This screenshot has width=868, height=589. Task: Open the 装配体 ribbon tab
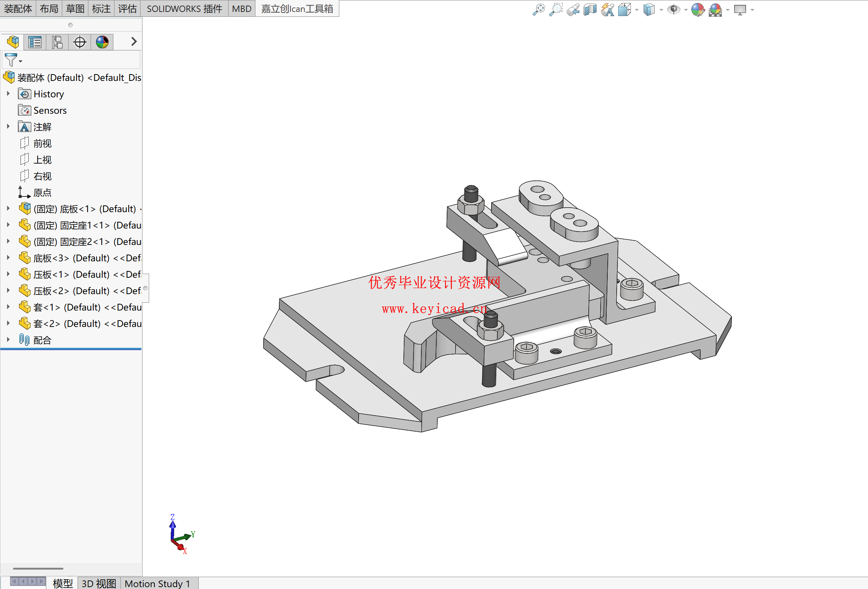tap(18, 9)
